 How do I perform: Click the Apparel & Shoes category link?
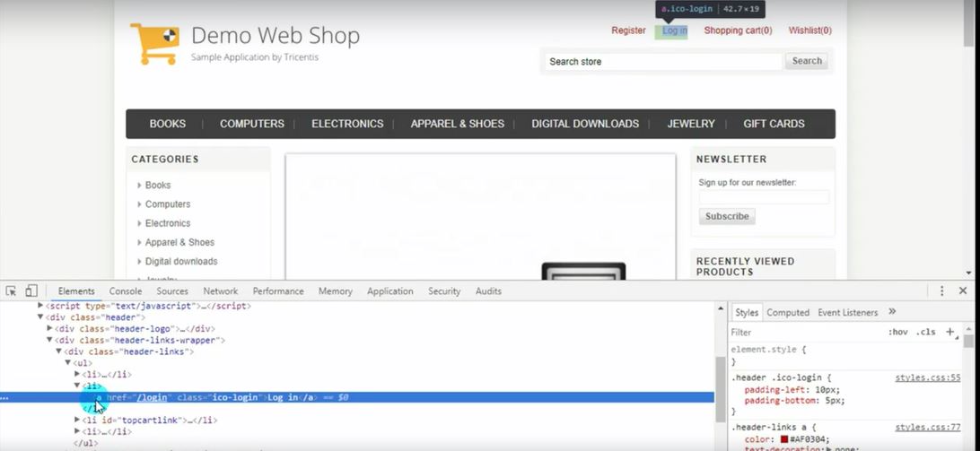point(179,242)
